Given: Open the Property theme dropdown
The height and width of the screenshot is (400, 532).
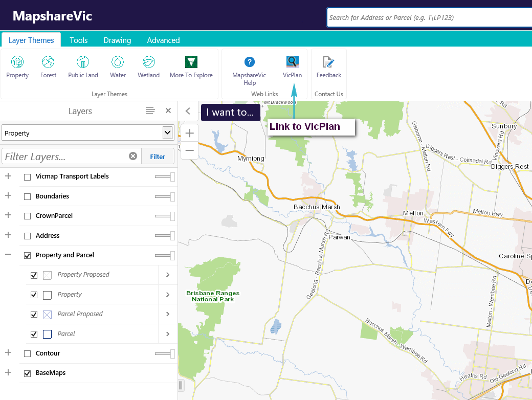Looking at the screenshot, I should [88, 132].
